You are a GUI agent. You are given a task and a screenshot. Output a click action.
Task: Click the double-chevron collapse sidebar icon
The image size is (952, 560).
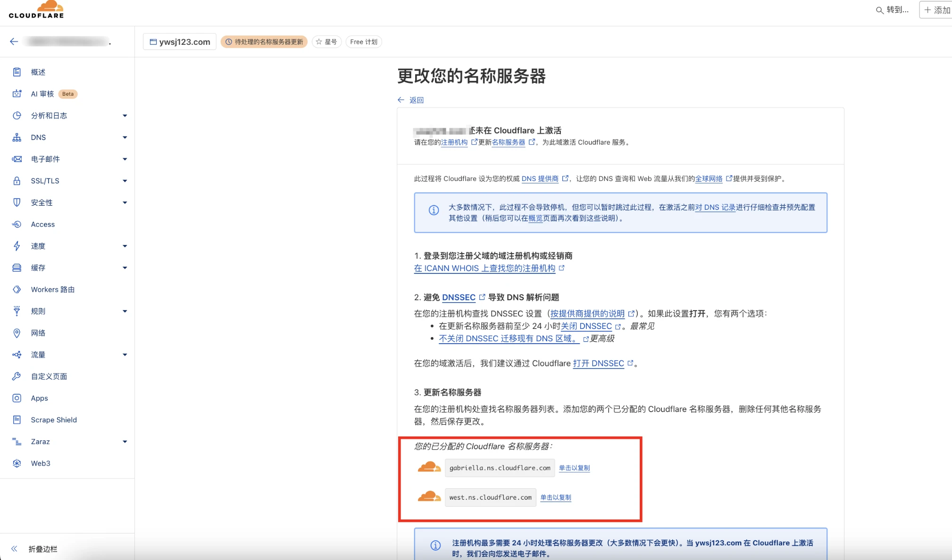(x=14, y=549)
